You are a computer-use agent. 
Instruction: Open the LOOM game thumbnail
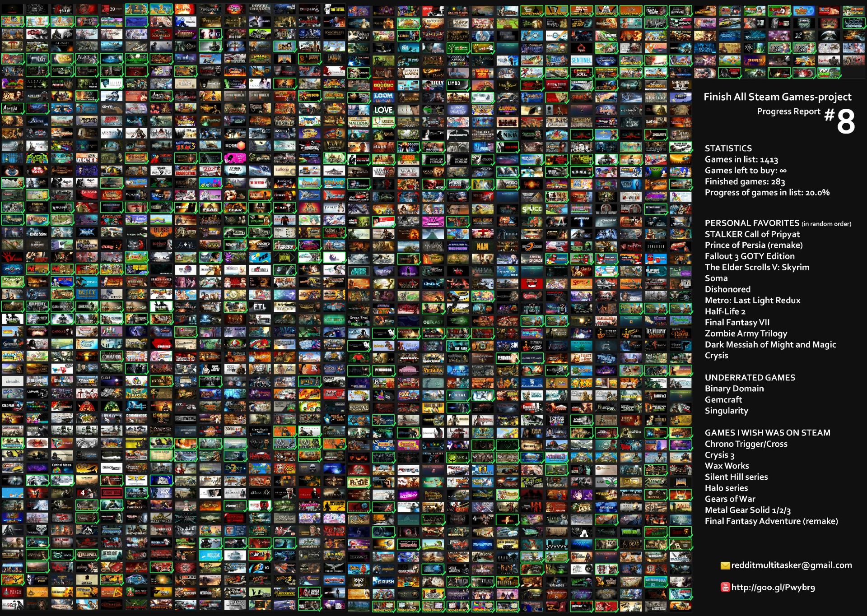coord(383,97)
